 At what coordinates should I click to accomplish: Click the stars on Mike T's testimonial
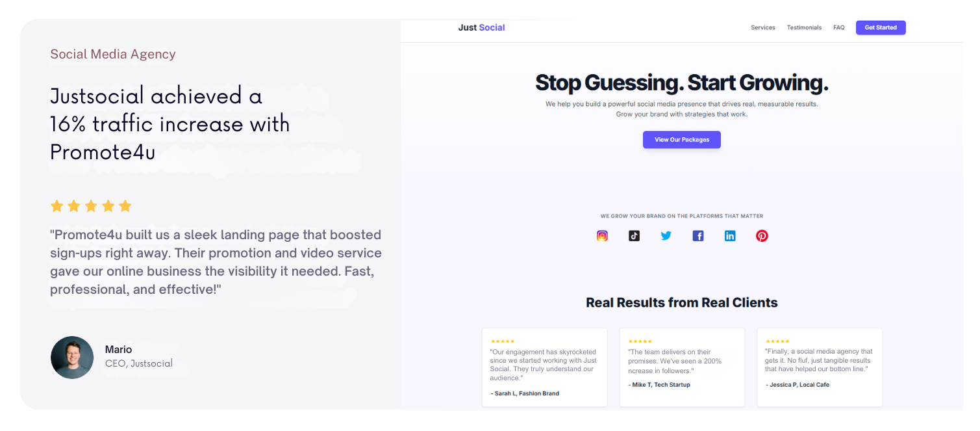click(x=640, y=341)
